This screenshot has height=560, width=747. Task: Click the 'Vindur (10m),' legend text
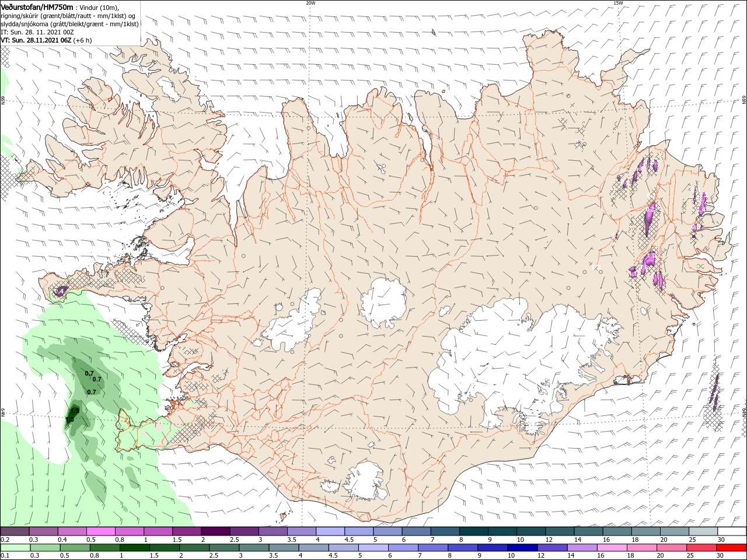[99, 7]
